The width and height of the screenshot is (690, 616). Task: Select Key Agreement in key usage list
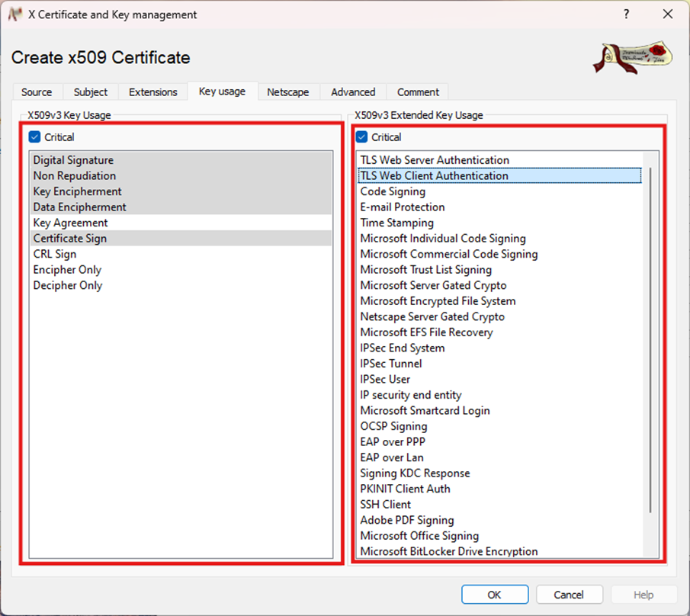pos(70,223)
